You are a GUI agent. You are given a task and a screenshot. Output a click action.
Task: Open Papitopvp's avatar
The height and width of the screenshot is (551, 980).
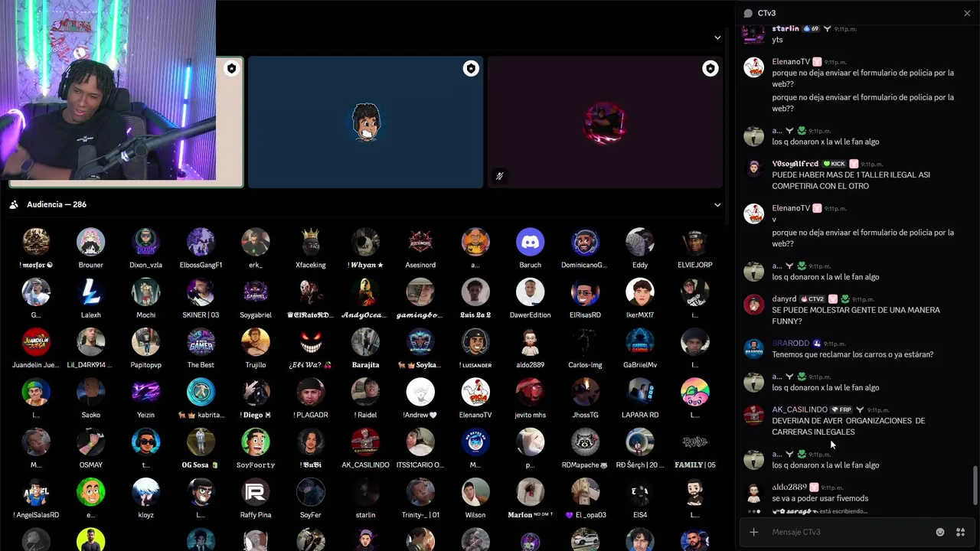click(145, 342)
